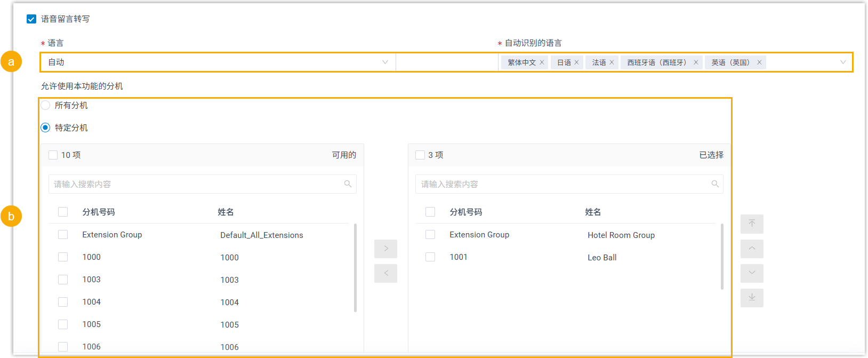Remove the 日语 language tag
Screen dimensions: 868x358
(576, 62)
